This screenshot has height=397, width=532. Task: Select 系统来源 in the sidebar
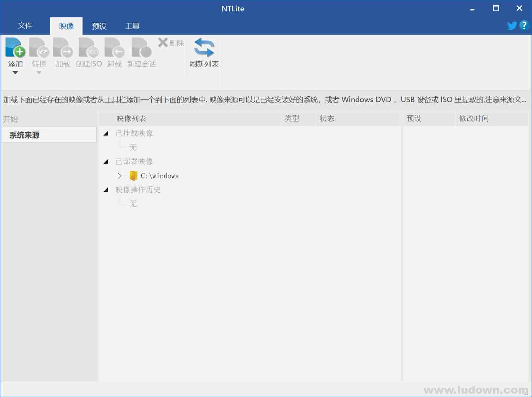pos(49,135)
